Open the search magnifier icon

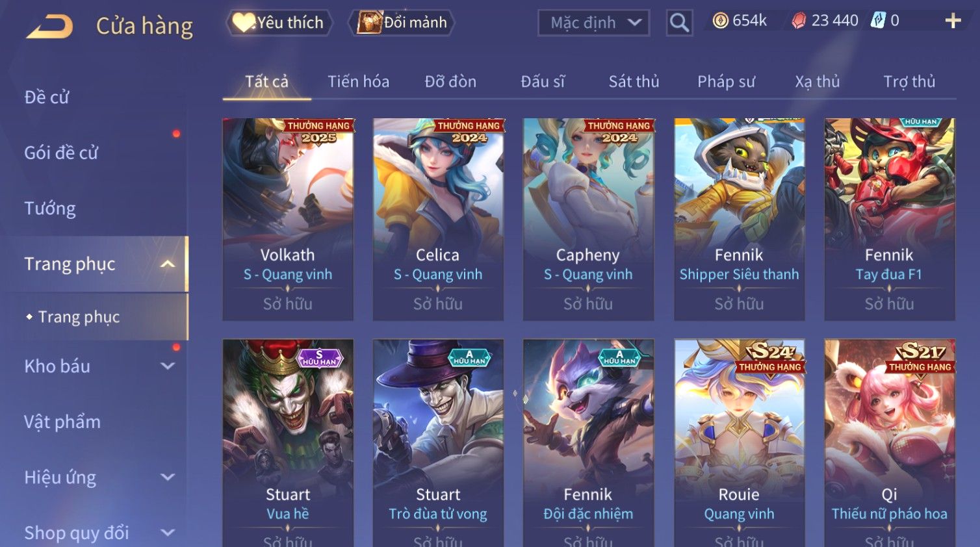(679, 23)
